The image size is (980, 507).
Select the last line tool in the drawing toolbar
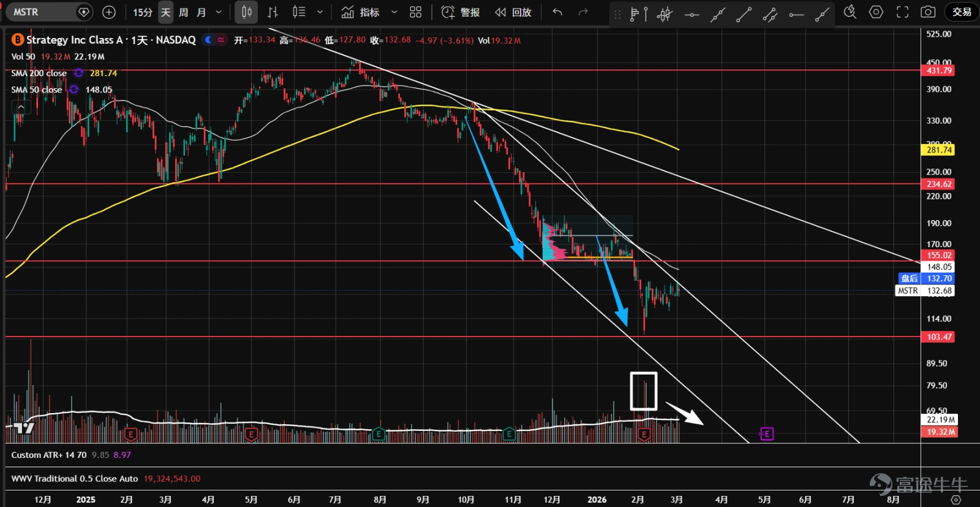pyautogui.click(x=823, y=14)
